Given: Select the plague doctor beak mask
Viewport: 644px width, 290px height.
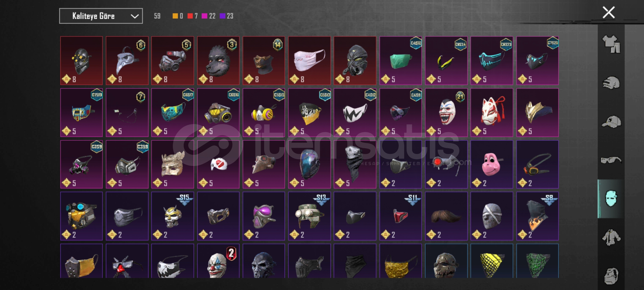Looking at the screenshot, I should tap(127, 61).
